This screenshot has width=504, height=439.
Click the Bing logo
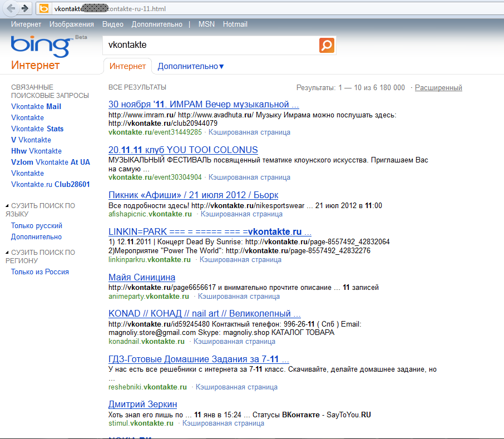(x=40, y=46)
